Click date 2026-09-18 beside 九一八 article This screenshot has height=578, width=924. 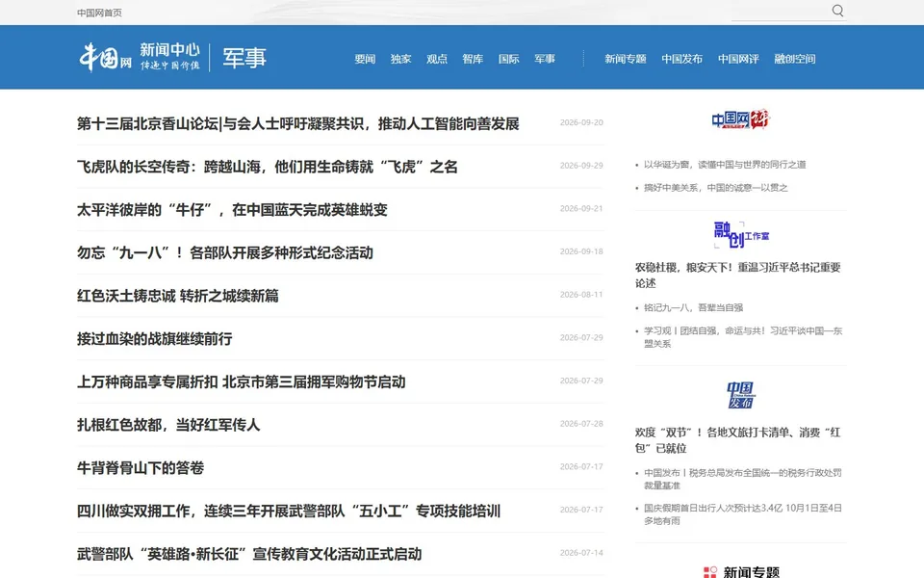pyautogui.click(x=581, y=251)
